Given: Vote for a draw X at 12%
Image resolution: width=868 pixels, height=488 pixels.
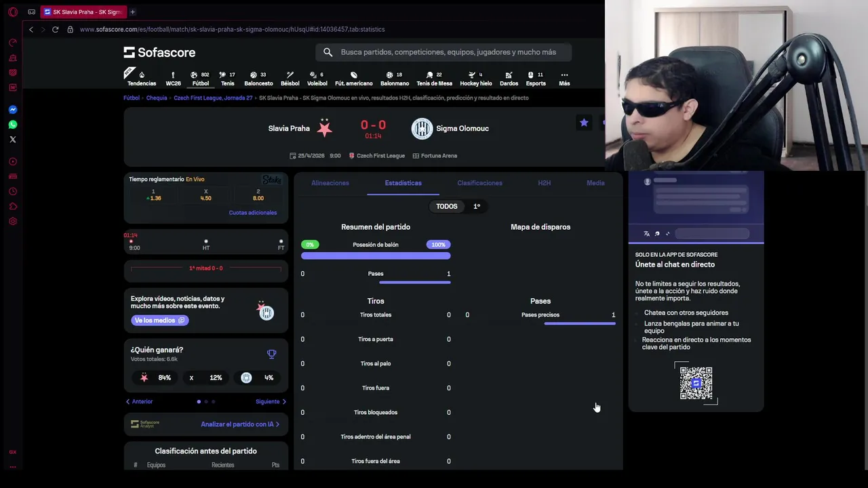Looking at the screenshot, I should pos(205,378).
